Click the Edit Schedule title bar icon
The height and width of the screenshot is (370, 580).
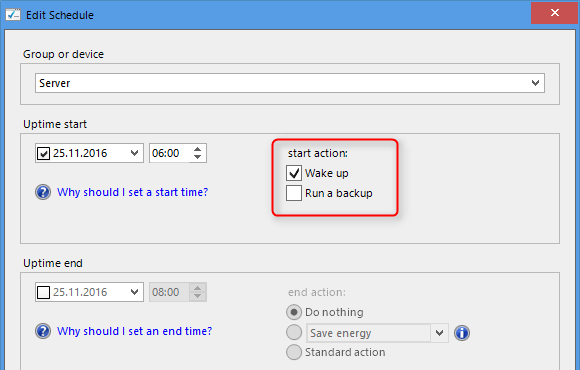[13, 14]
